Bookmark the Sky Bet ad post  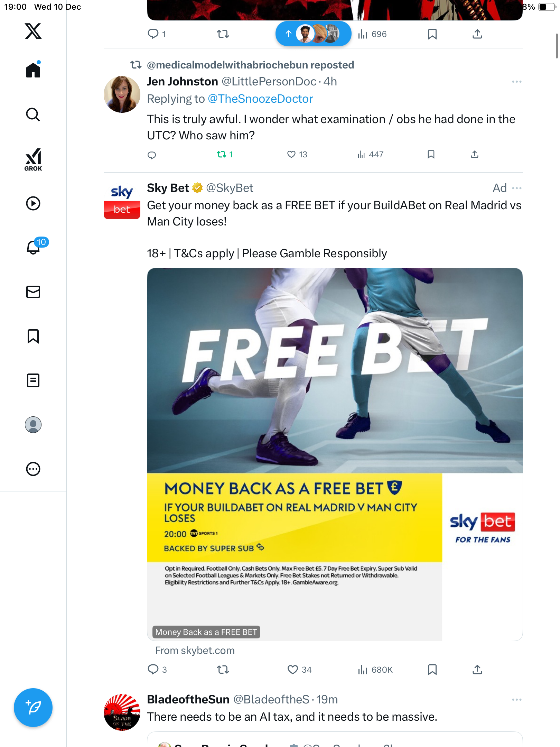click(432, 670)
